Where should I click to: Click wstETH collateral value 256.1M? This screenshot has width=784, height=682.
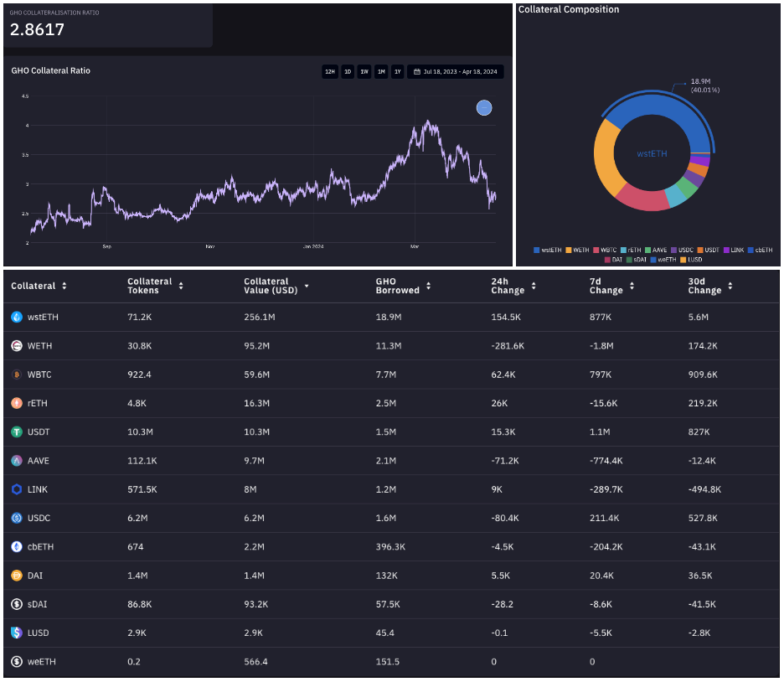point(260,317)
